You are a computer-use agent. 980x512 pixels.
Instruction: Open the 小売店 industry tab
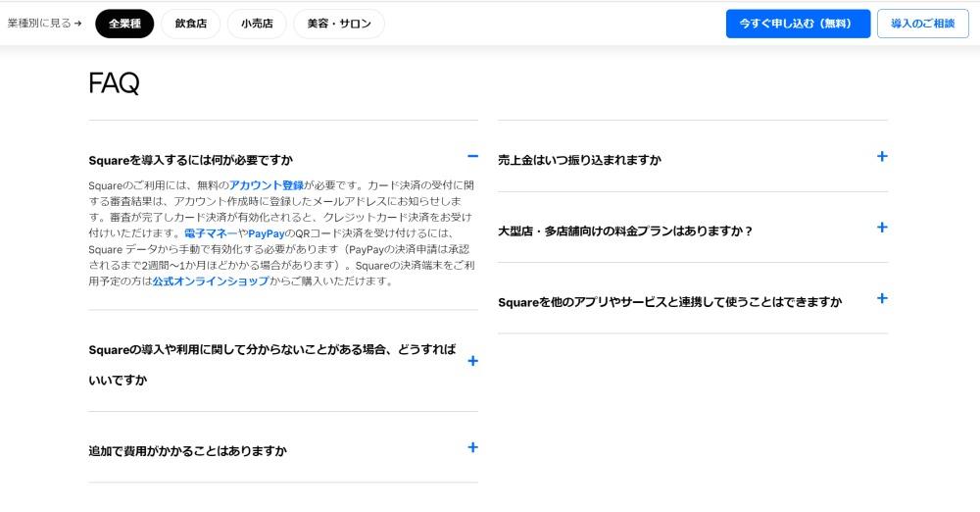point(257,24)
